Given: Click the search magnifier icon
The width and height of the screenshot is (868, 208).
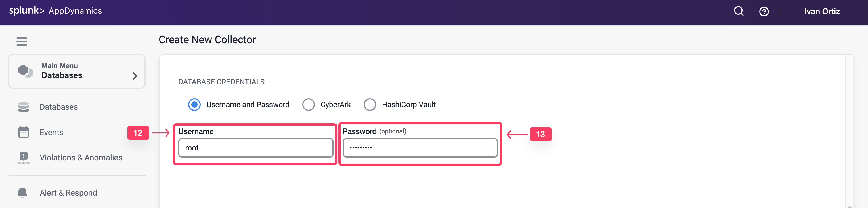Looking at the screenshot, I should (x=739, y=12).
